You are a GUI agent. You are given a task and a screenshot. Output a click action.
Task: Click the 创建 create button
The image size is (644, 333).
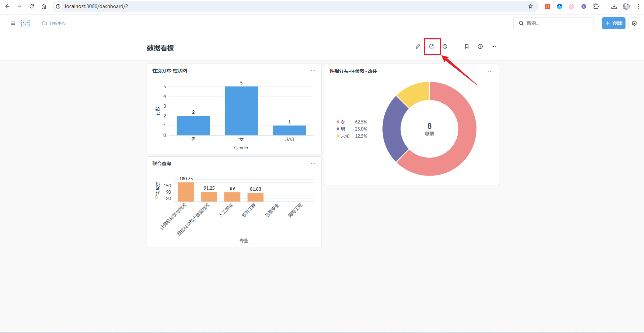[x=613, y=23]
